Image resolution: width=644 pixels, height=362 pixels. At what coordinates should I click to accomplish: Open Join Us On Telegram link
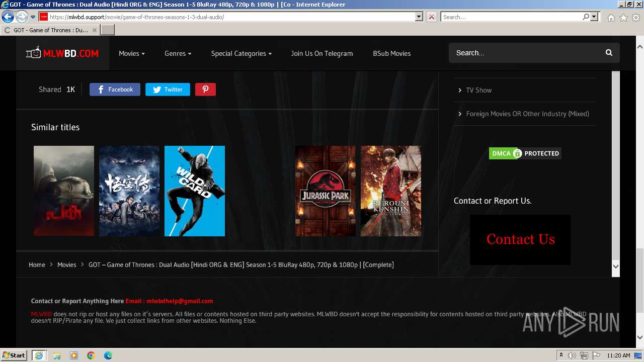click(322, 53)
